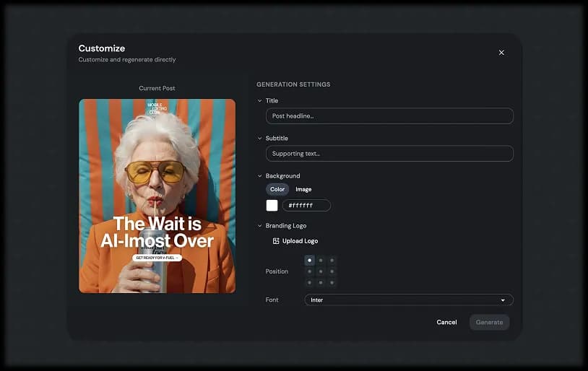Select bottom-right logo position
The height and width of the screenshot is (371, 588).
click(332, 282)
